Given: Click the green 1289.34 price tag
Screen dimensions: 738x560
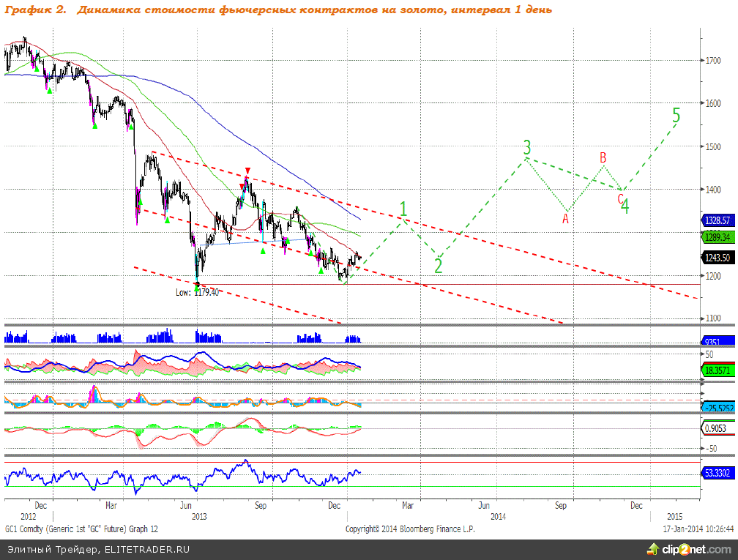Looking at the screenshot, I should click(717, 237).
